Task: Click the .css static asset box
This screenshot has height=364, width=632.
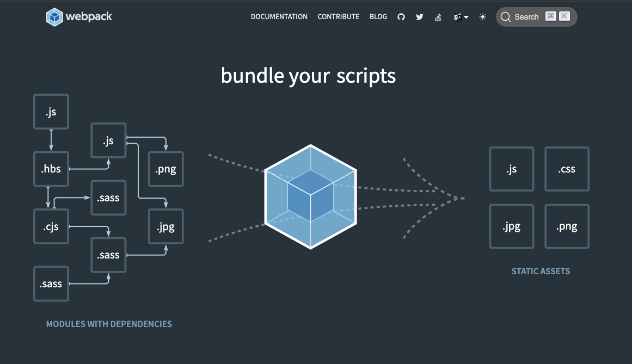Action: pos(567,169)
